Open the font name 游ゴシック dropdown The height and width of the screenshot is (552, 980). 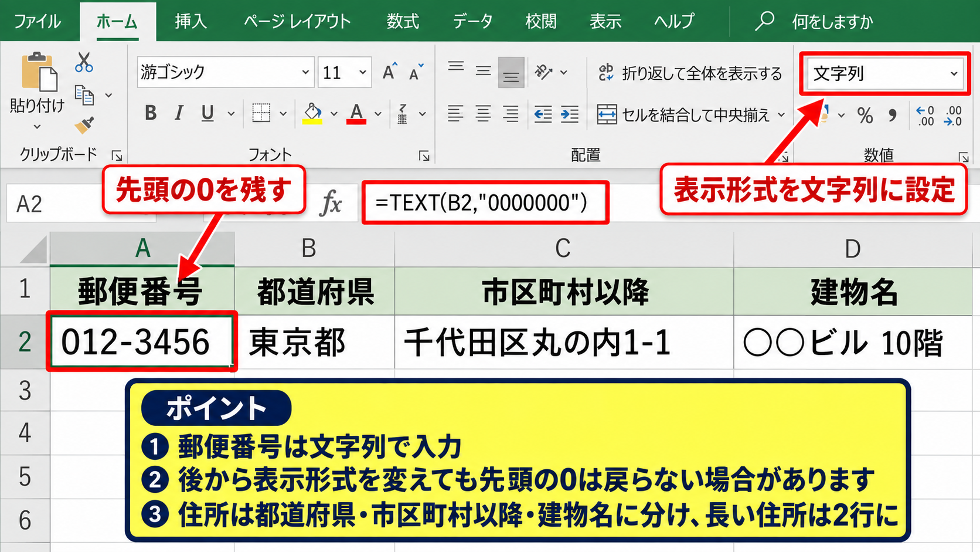click(x=305, y=72)
